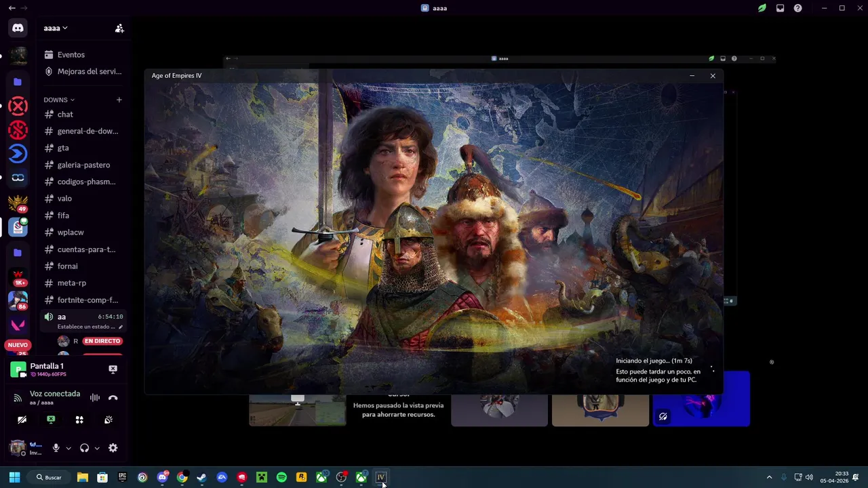
Task: Open the valo text channel
Action: click(83, 199)
